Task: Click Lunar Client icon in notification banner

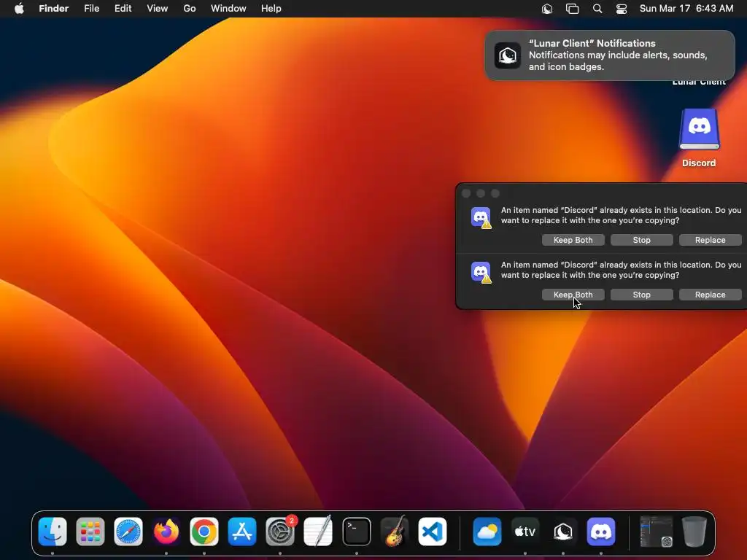Action: tap(508, 55)
